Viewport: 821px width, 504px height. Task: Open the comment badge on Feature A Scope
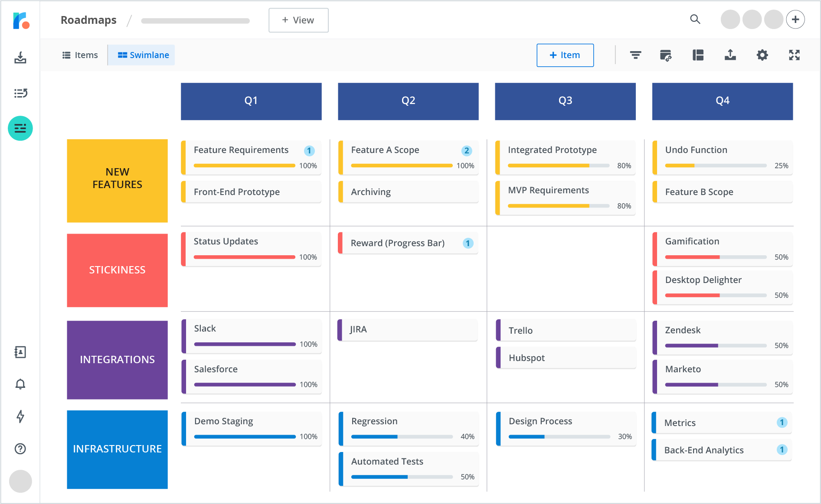[x=466, y=150]
